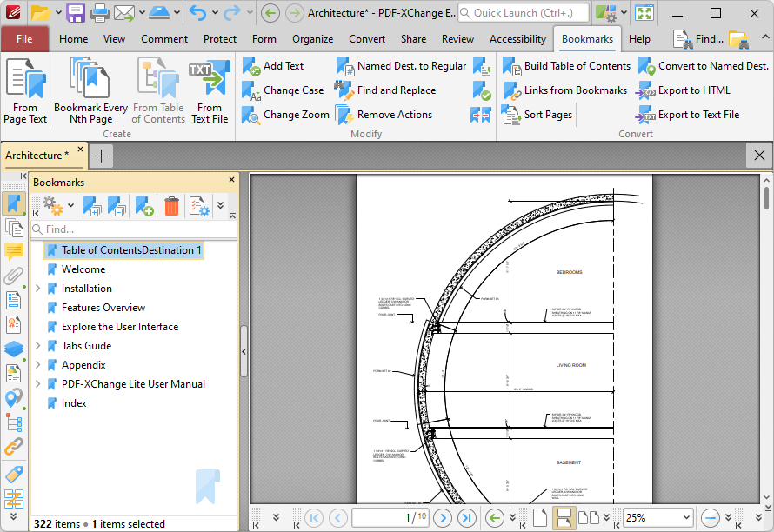
Task: Click the Quick Launch search field
Action: (524, 13)
